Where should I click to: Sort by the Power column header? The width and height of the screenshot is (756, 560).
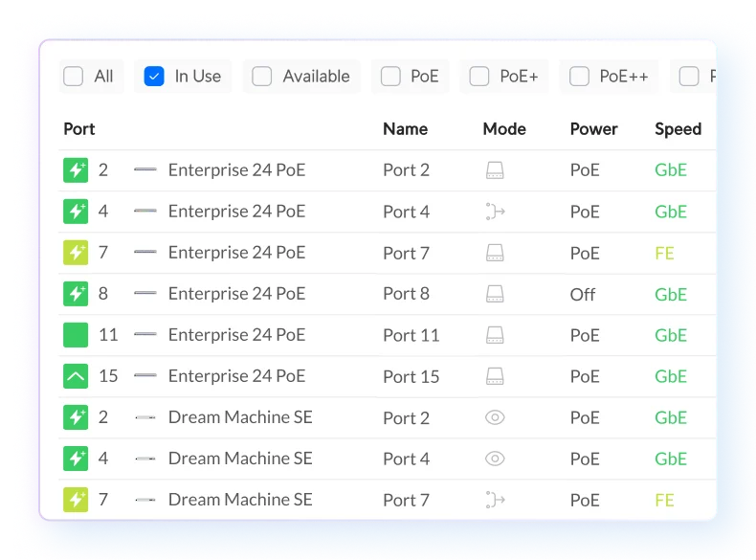(x=593, y=129)
